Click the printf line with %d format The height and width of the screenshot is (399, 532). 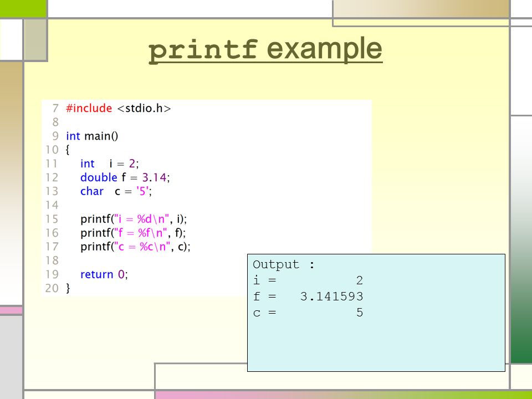tap(134, 219)
